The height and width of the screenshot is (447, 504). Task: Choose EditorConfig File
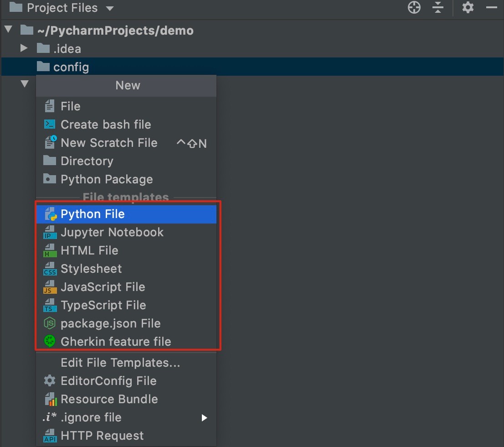(x=126, y=381)
